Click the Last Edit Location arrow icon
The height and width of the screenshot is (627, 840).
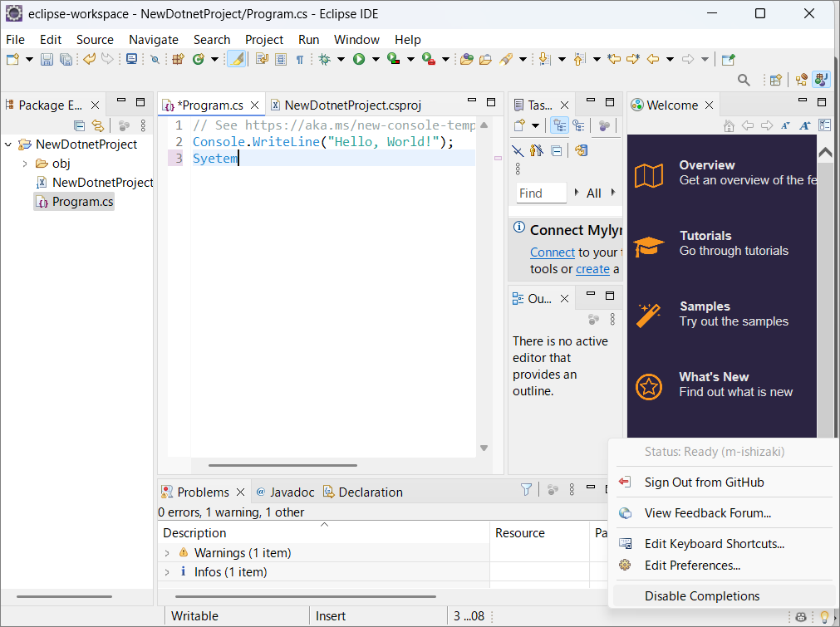614,59
